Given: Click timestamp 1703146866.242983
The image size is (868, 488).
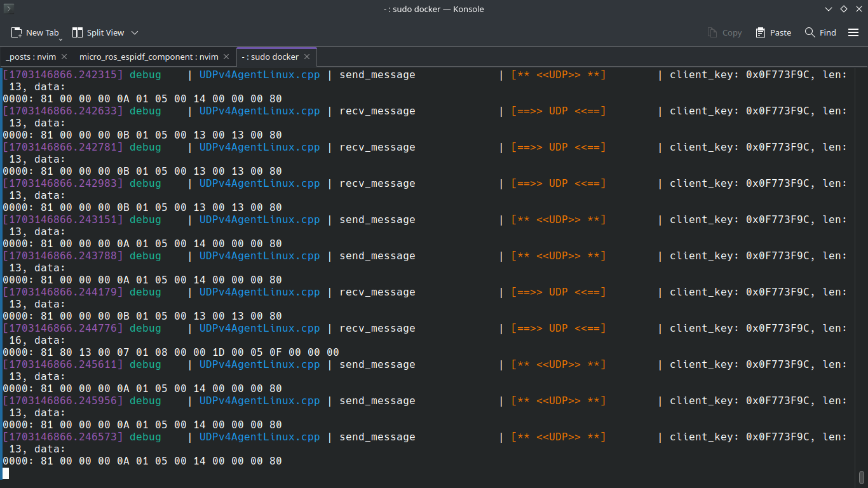Looking at the screenshot, I should tap(63, 183).
